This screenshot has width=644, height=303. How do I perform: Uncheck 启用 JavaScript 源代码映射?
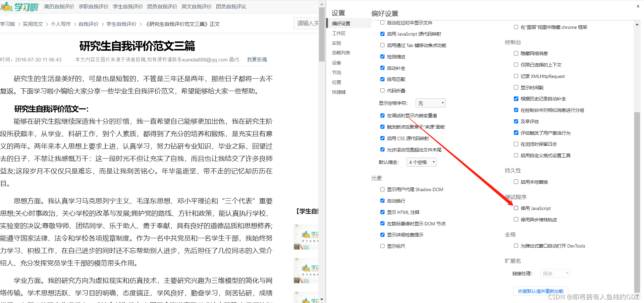pos(382,34)
